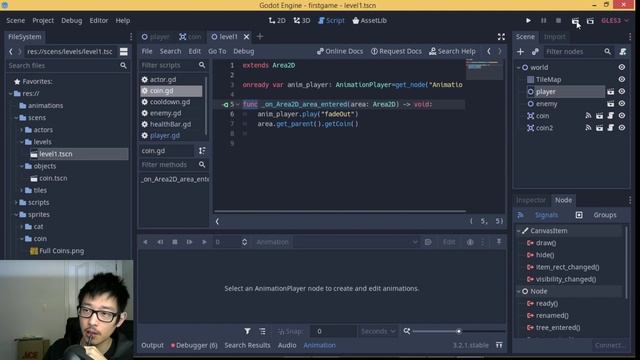Screen dimensions: 640x360
Task: Close the level1 scene tab
Action: point(247,37)
